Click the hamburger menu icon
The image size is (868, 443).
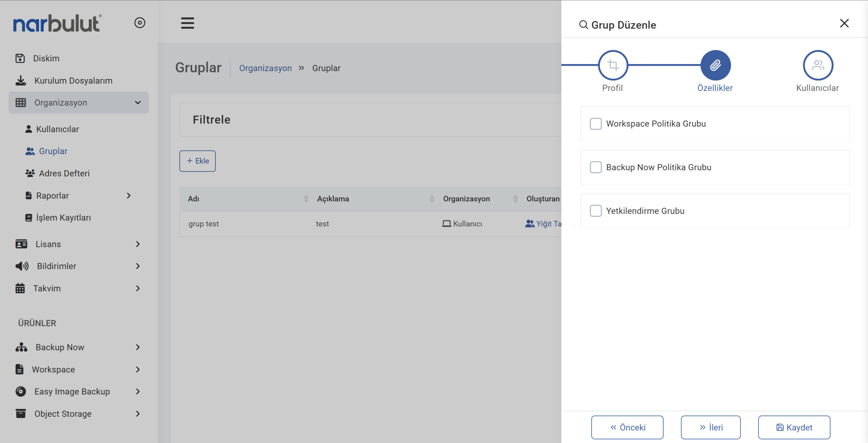(x=187, y=23)
